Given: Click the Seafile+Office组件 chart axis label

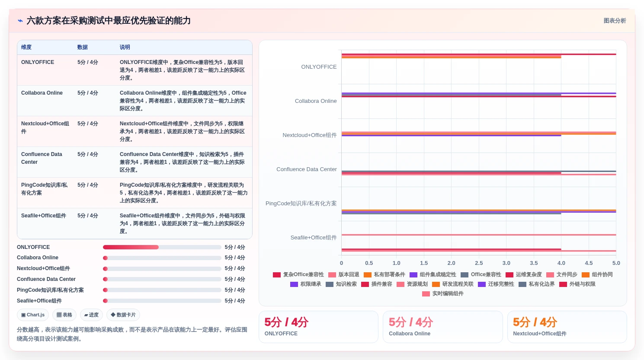Looking at the screenshot, I should coord(314,238).
